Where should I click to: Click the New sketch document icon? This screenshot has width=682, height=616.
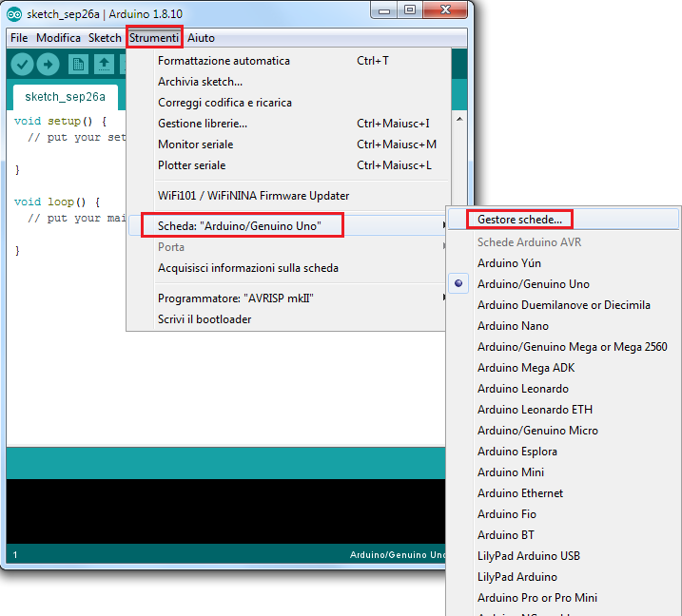pyautogui.click(x=78, y=65)
